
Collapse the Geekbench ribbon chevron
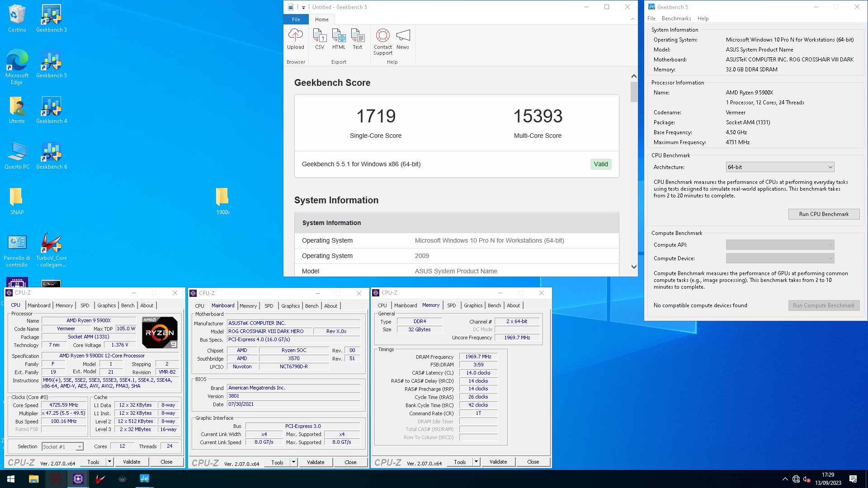(632, 19)
